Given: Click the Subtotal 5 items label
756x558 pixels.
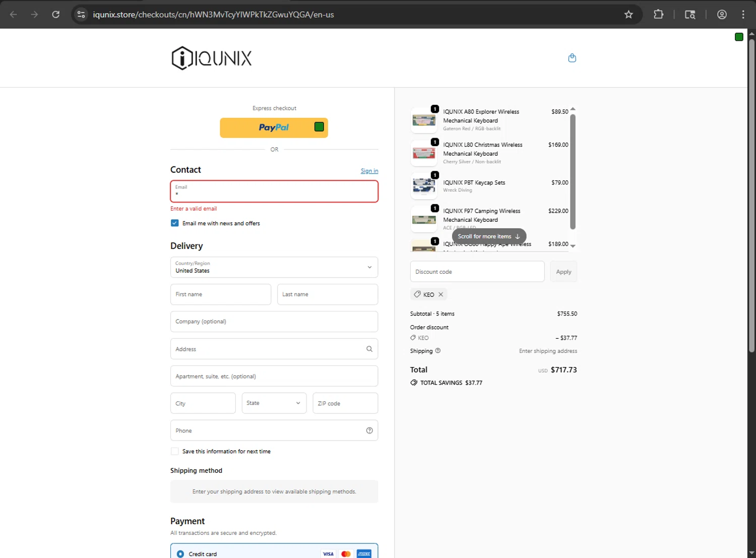Looking at the screenshot, I should coord(432,314).
